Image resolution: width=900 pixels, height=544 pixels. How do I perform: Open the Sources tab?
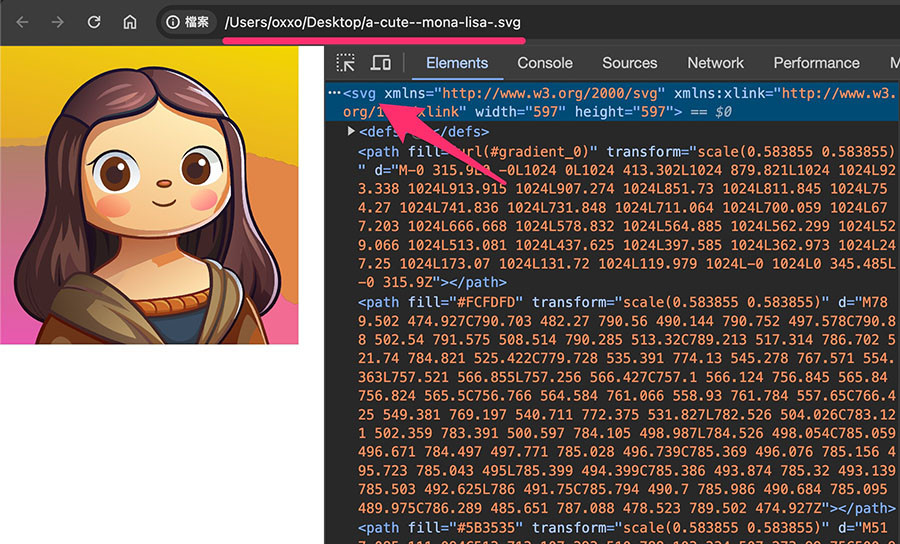tap(630, 63)
